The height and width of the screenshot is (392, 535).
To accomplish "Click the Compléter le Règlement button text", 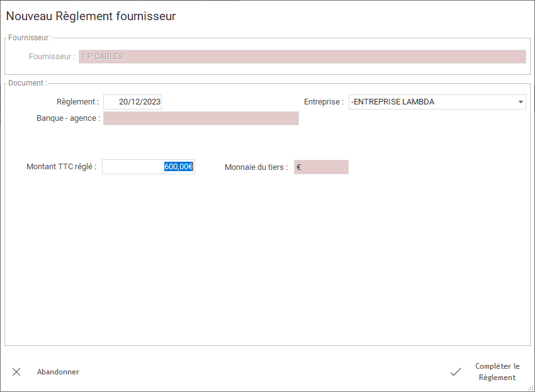I will (x=497, y=372).
